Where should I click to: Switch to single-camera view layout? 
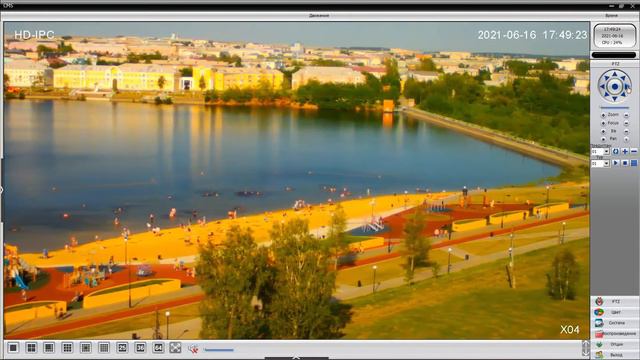tap(13, 348)
